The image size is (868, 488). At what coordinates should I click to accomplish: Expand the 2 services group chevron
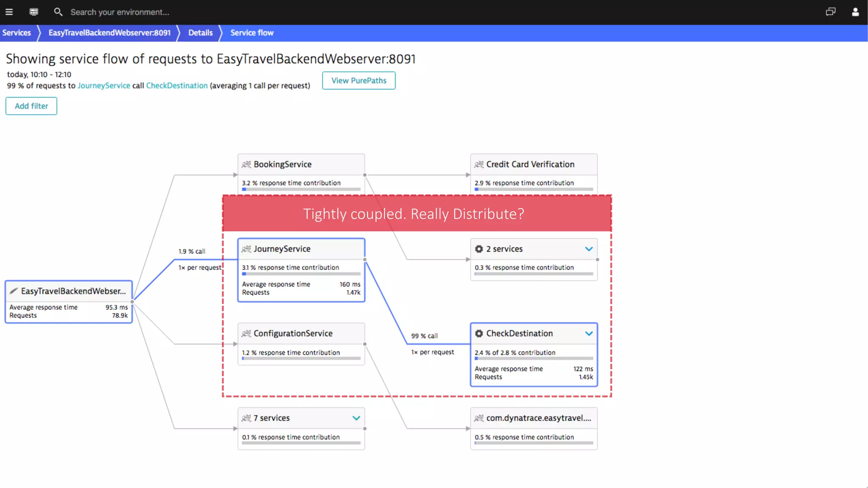[x=589, y=249]
